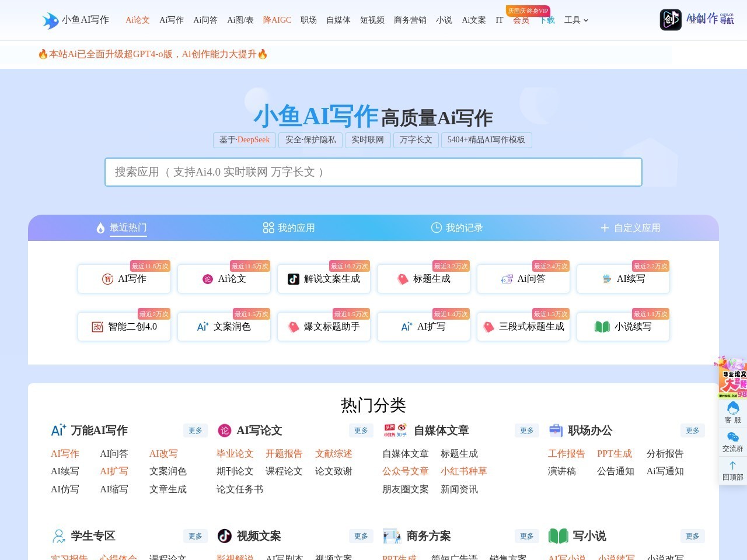This screenshot has height=560, width=747.
Task: Expand 更多 for 自媒体文章
Action: 527,430
